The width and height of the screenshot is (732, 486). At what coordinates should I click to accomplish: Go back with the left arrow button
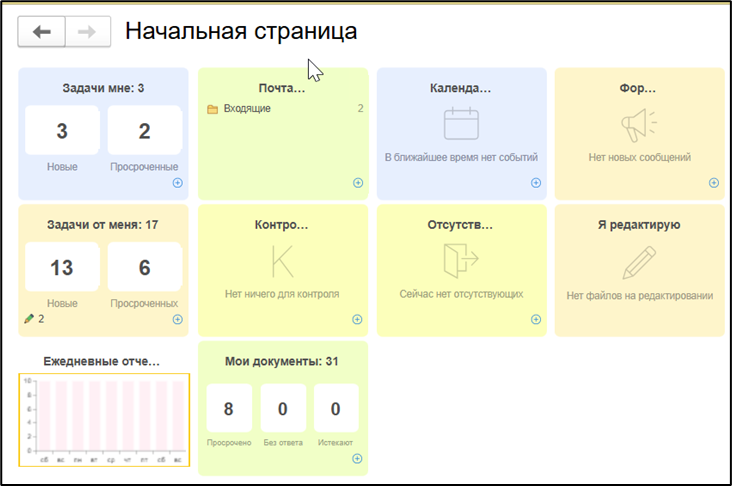pyautogui.click(x=42, y=32)
